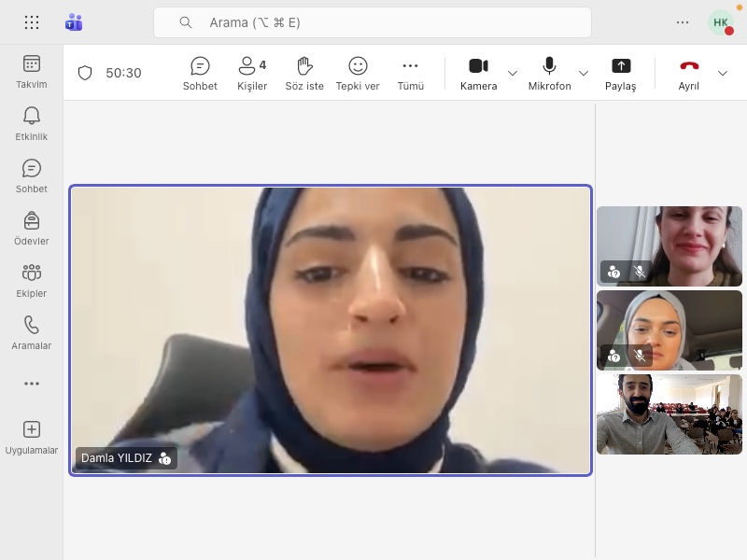Expand the Kamera options dropdown arrow
This screenshot has width=747, height=560.
[x=513, y=73]
